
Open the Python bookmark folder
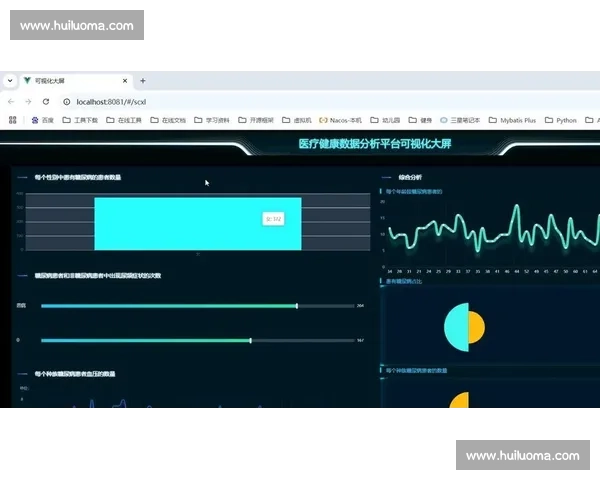coord(561,120)
